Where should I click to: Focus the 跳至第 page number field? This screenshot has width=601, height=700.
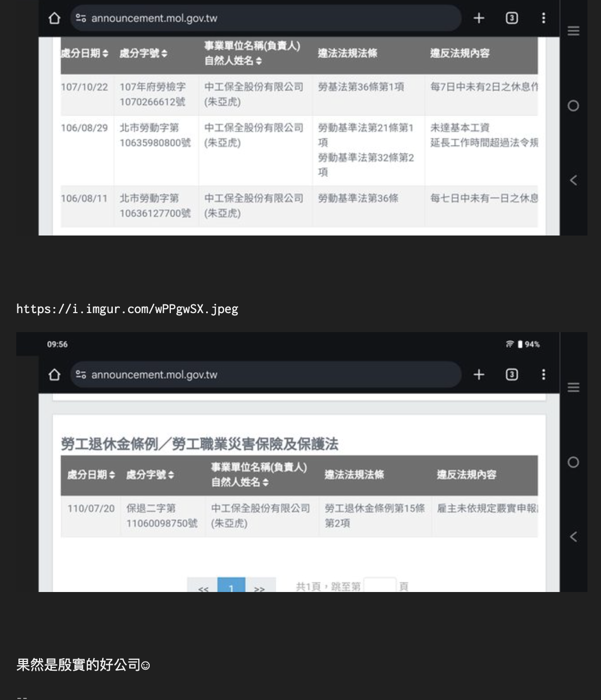[380, 586]
